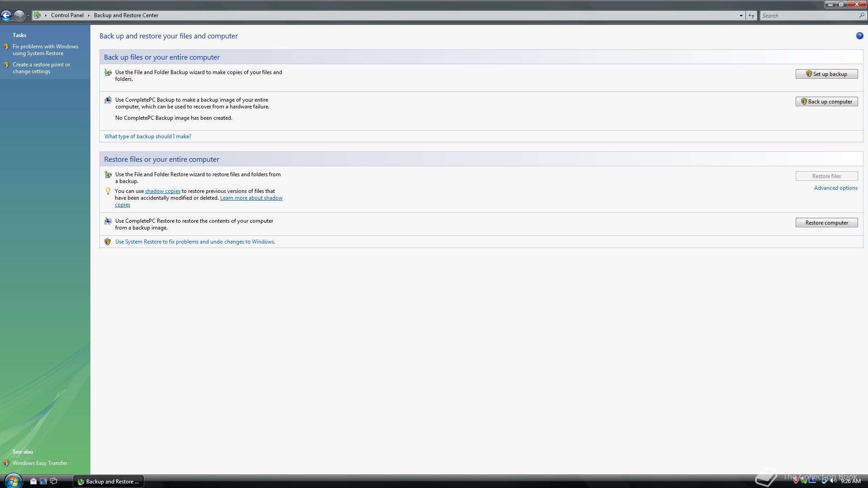Image resolution: width=868 pixels, height=488 pixels.
Task: Click the refresh button beside address bar
Action: click(x=751, y=15)
